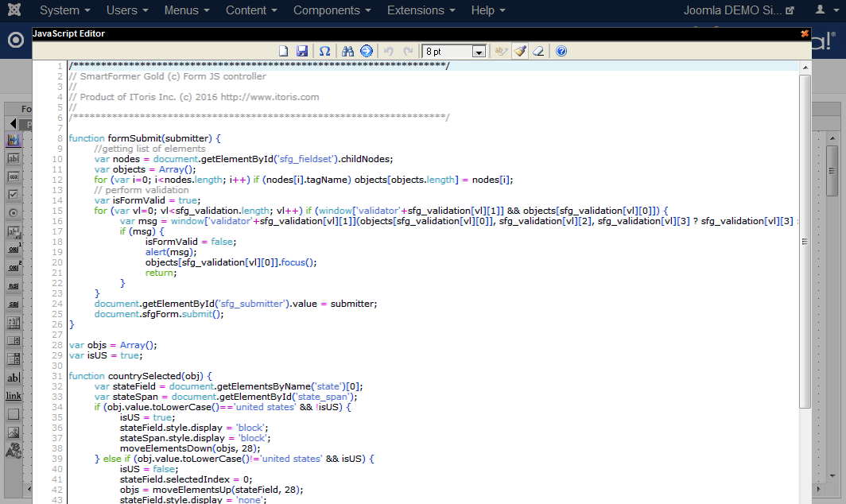Viewport: 846px width, 504px height.
Task: Click the Redo arrow in editor toolbar
Action: click(x=408, y=51)
